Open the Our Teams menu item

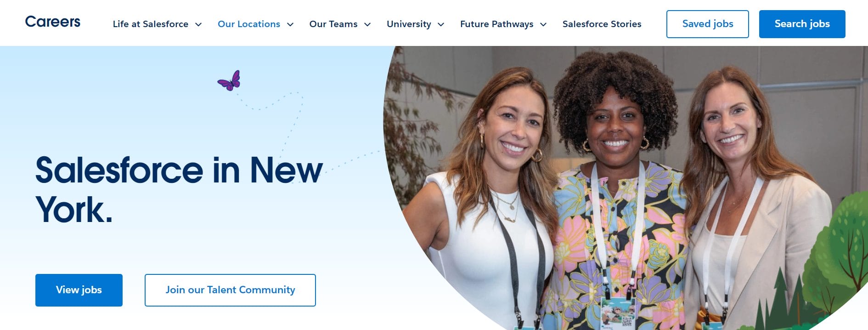coord(333,24)
